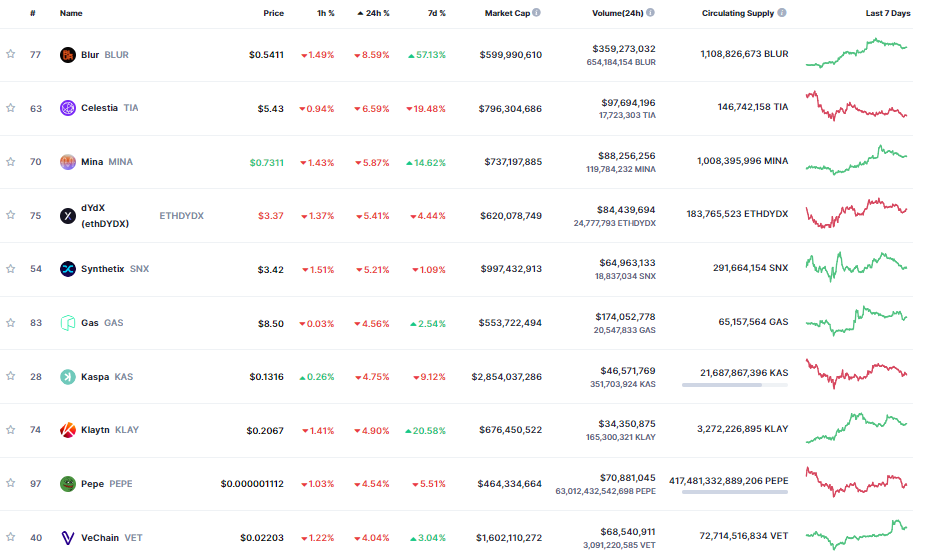Image resolution: width=933 pixels, height=556 pixels.
Task: Click the Pepe circulating supply progress bar
Action: tap(735, 492)
